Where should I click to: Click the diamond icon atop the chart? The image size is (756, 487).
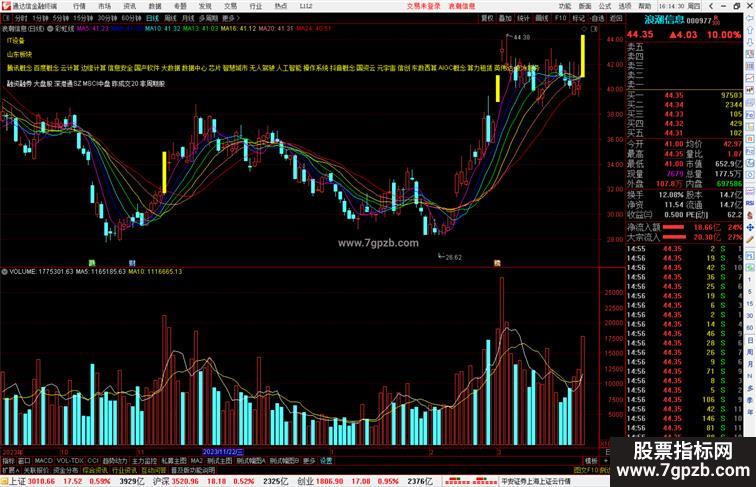pyautogui.click(x=583, y=28)
